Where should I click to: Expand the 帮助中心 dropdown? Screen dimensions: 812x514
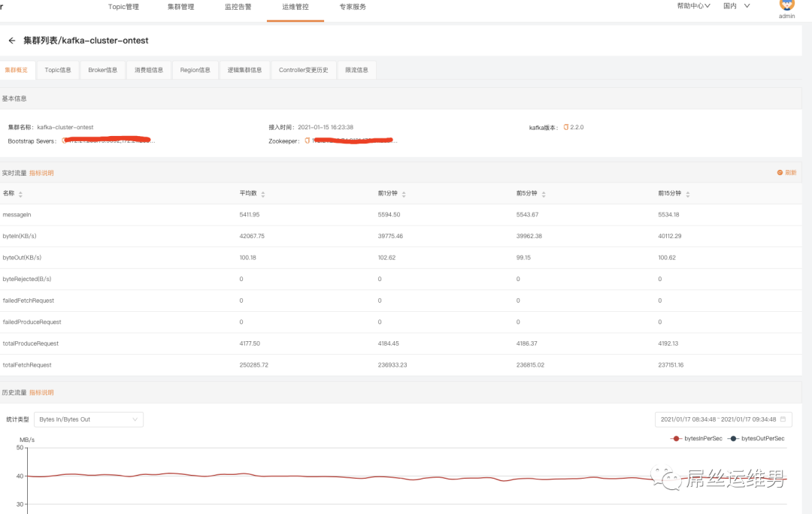click(693, 6)
